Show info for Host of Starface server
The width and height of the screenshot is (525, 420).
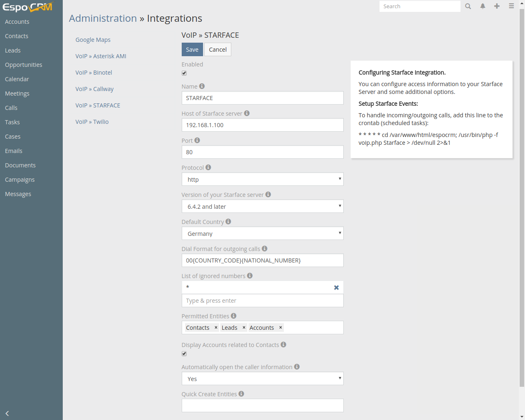(x=247, y=113)
